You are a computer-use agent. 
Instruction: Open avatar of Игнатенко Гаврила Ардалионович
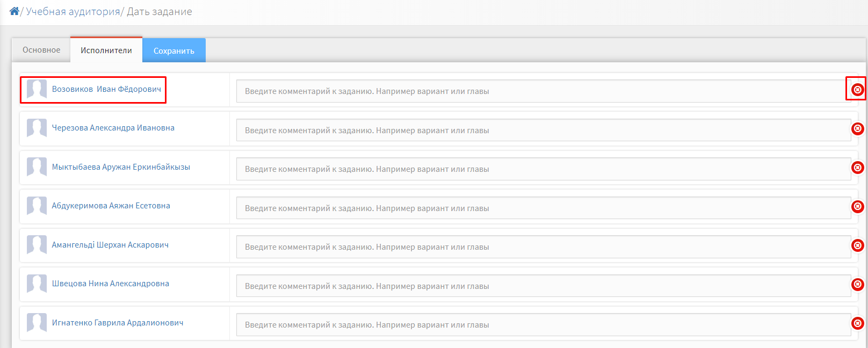tap(37, 323)
